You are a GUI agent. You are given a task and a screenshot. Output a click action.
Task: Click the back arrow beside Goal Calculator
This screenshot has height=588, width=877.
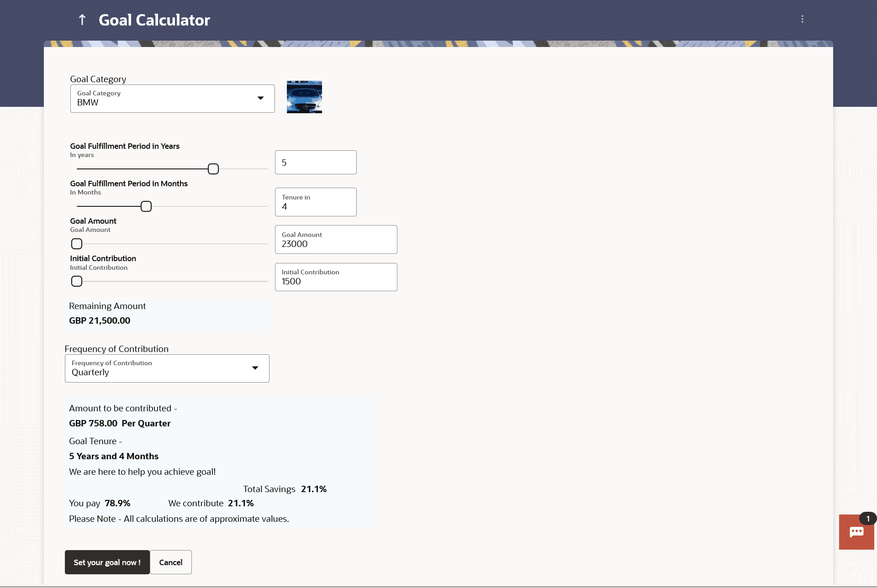tap(82, 20)
